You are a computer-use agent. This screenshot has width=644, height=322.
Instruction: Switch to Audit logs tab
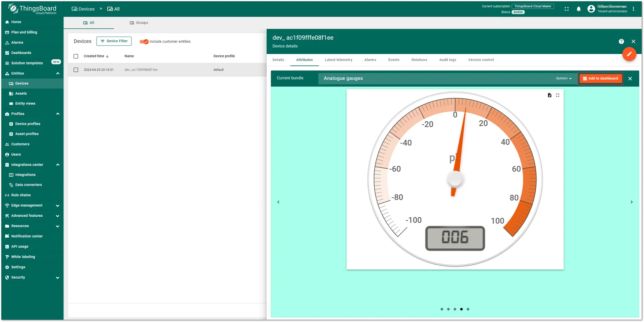tap(448, 60)
